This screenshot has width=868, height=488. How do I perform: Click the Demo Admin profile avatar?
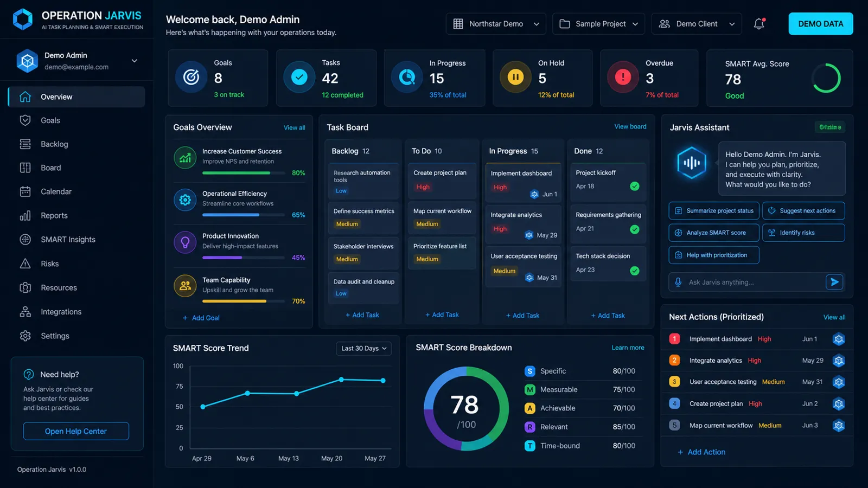(27, 61)
